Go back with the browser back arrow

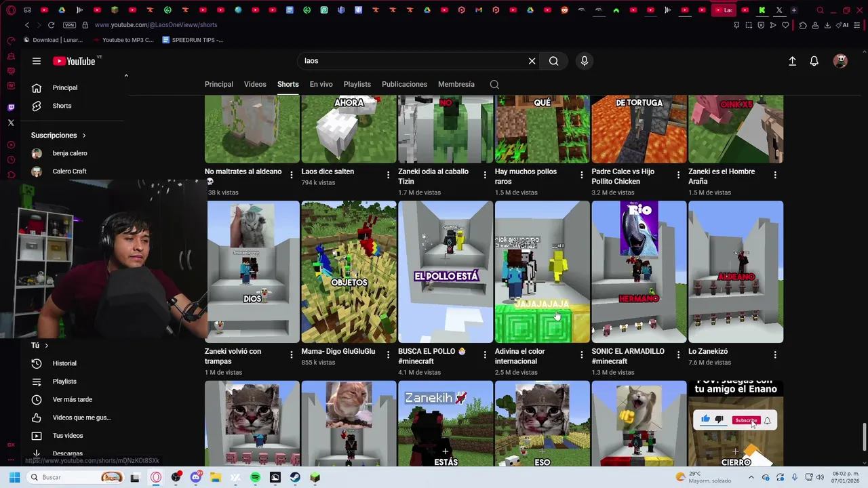pyautogui.click(x=27, y=25)
